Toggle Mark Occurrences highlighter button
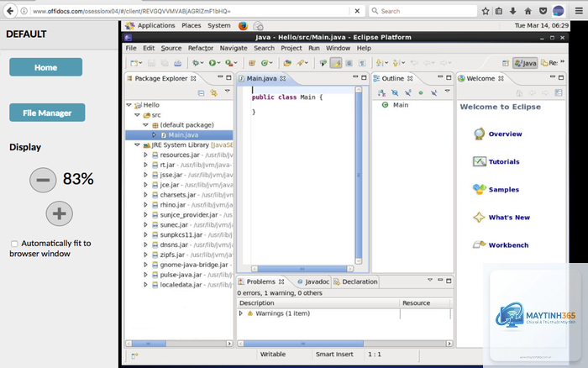The image size is (588, 368). click(336, 63)
